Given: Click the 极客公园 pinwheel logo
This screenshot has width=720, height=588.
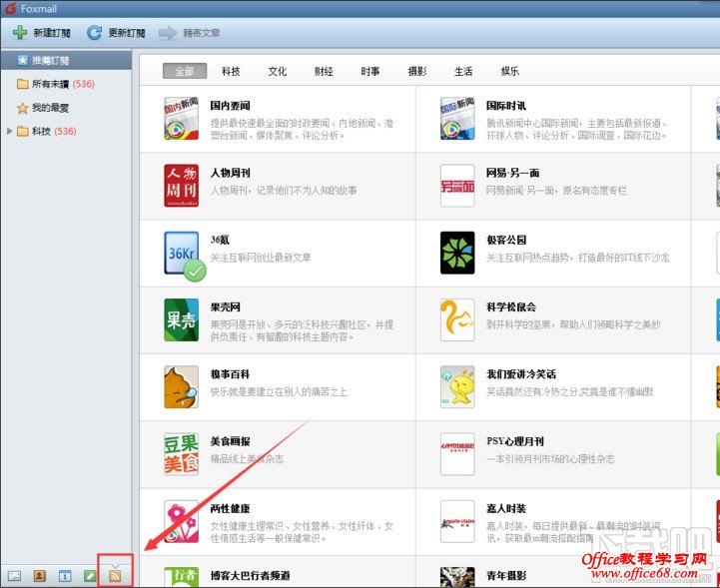Looking at the screenshot, I should [457, 253].
